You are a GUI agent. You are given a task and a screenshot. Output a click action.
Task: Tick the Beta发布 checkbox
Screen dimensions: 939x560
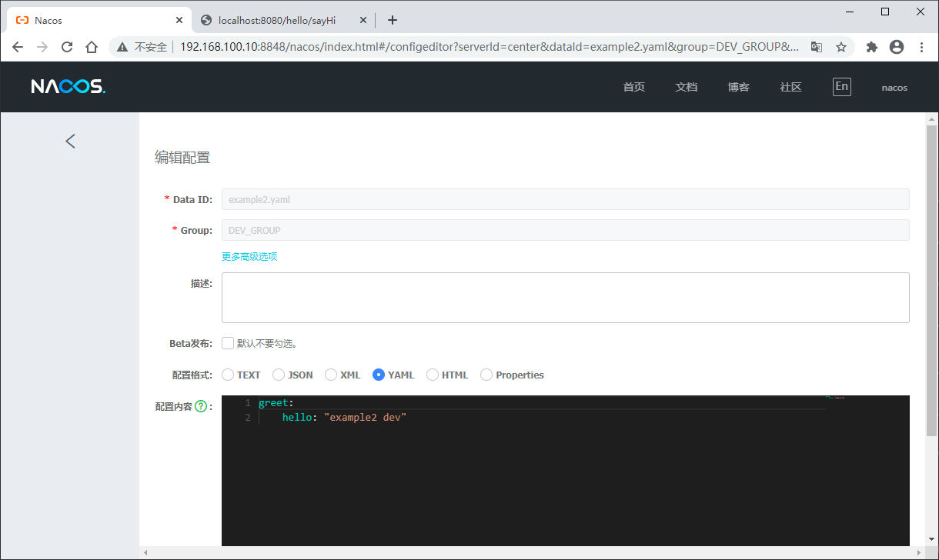tap(228, 343)
